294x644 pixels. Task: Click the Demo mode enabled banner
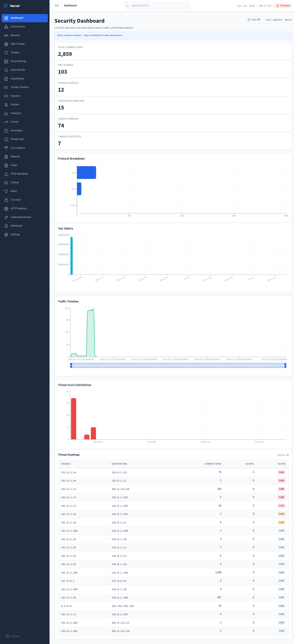click(x=173, y=35)
